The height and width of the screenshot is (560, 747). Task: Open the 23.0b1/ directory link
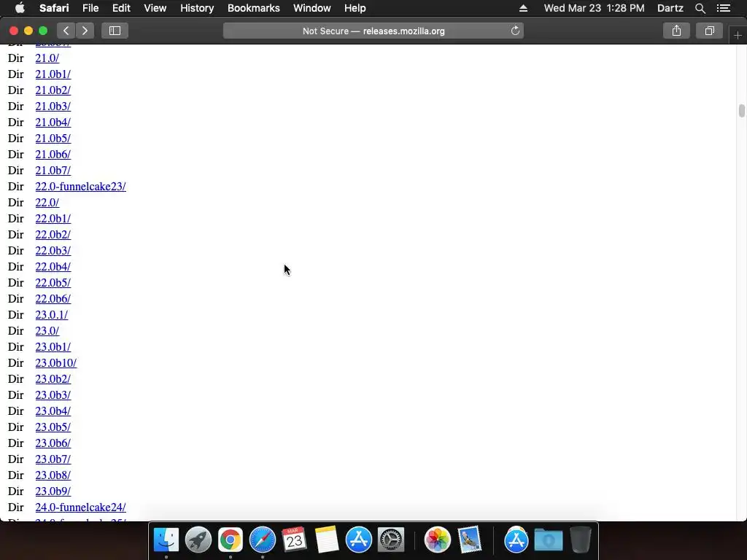click(x=53, y=346)
